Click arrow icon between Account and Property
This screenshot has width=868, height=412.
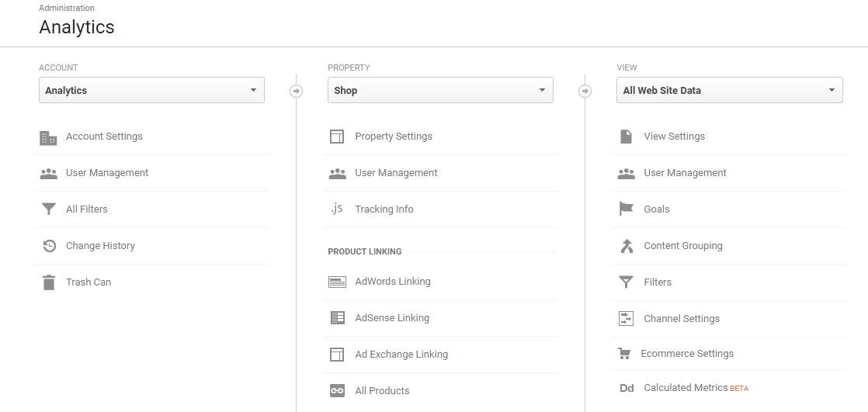(x=296, y=91)
